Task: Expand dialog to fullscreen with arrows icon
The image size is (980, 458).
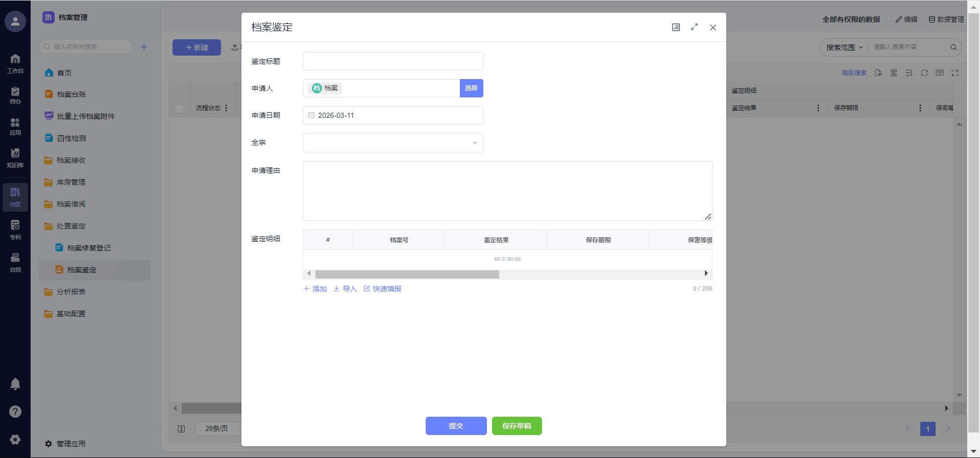Action: tap(694, 28)
